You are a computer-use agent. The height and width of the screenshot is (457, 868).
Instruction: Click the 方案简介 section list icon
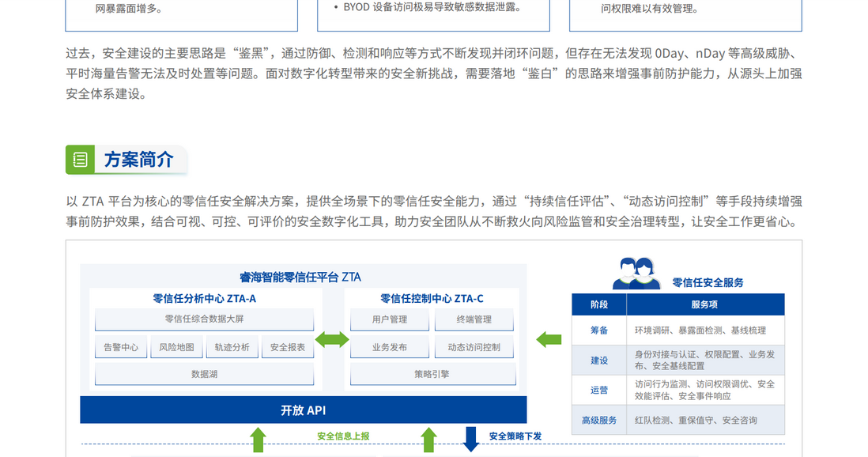pos(80,160)
